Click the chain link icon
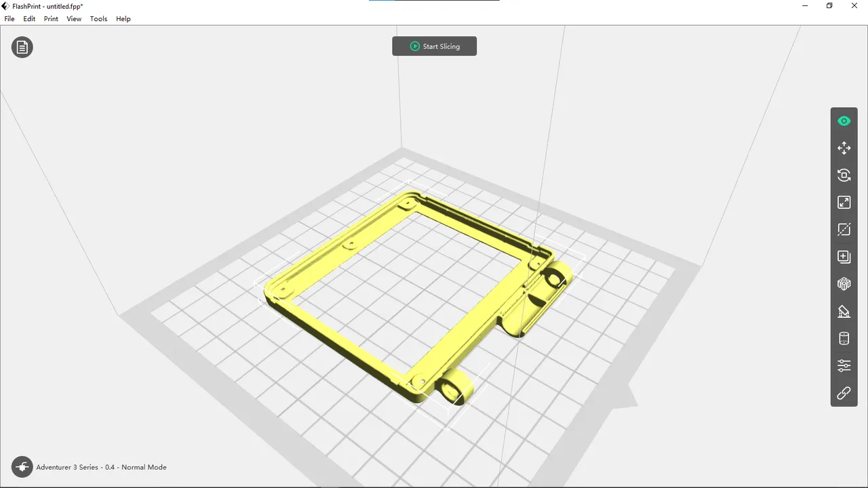 tap(844, 393)
